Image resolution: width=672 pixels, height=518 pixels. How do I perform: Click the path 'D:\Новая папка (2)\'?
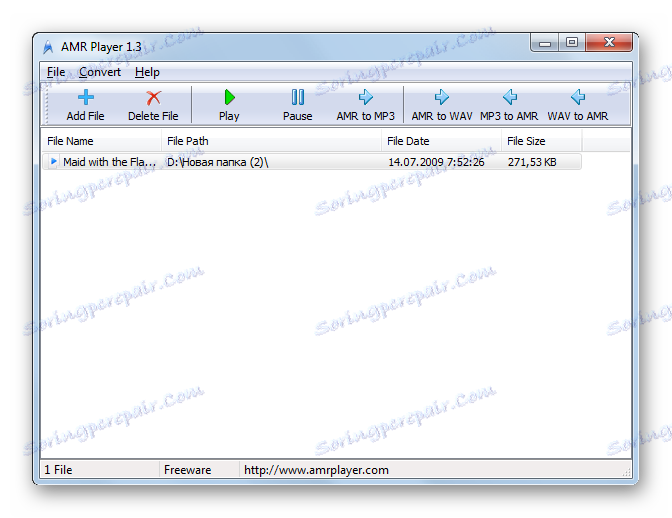[218, 162]
